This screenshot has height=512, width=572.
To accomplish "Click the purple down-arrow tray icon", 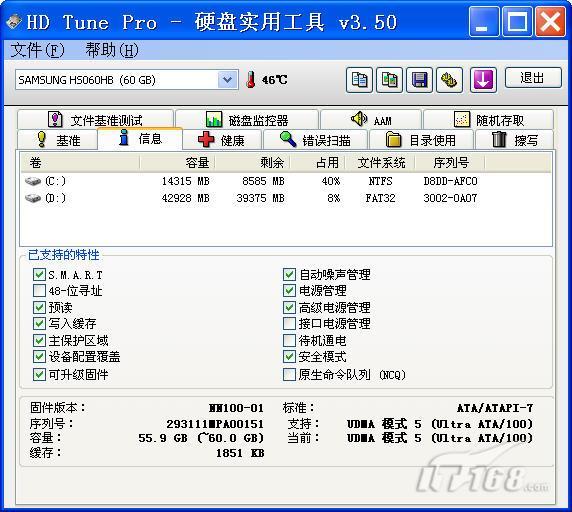I will coord(483,79).
